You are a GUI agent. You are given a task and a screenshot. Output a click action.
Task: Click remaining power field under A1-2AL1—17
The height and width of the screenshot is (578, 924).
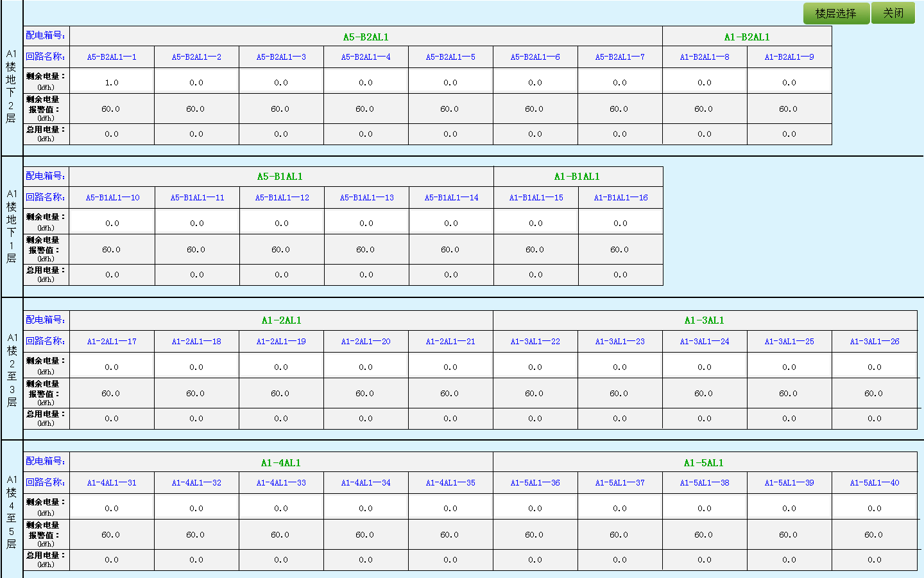pyautogui.click(x=112, y=365)
